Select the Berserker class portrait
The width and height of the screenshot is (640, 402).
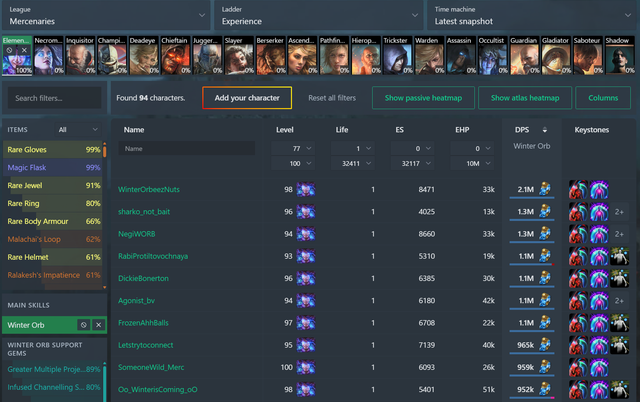tap(271, 56)
